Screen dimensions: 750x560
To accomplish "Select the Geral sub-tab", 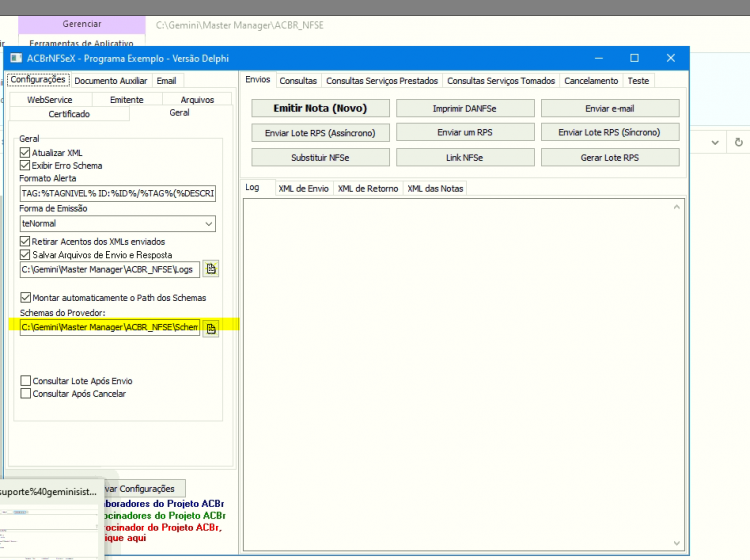I will click(x=179, y=113).
